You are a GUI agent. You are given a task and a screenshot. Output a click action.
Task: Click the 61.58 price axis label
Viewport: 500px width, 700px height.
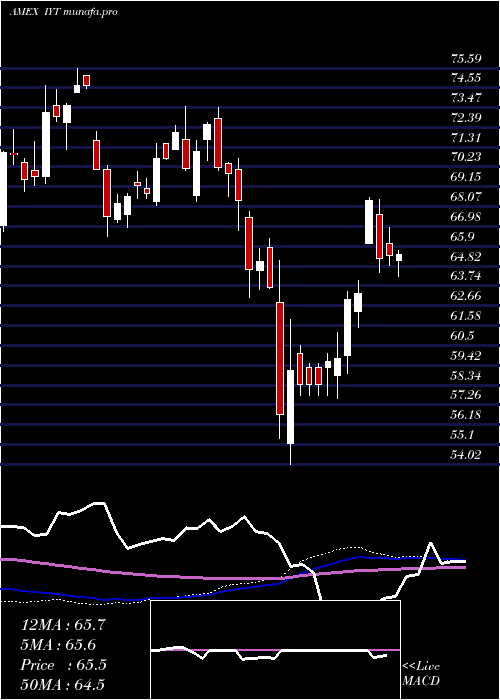[x=466, y=316]
